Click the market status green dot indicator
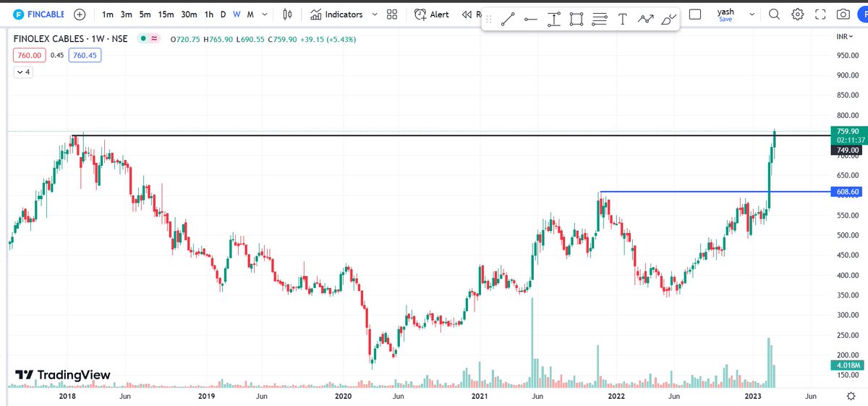Screen dimensions: 868x406 pos(144,39)
